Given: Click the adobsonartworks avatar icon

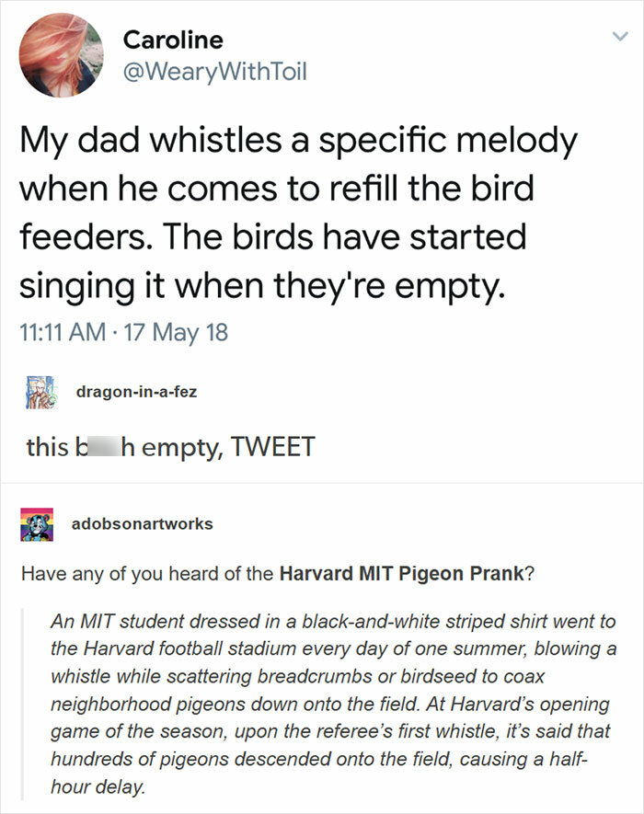Looking at the screenshot, I should 34,525.
